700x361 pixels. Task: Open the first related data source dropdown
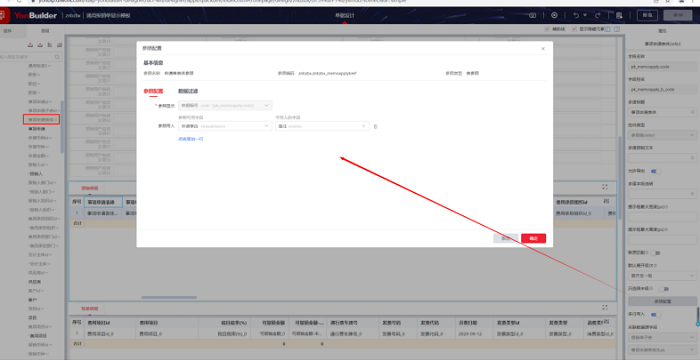pyautogui.click(x=662, y=337)
